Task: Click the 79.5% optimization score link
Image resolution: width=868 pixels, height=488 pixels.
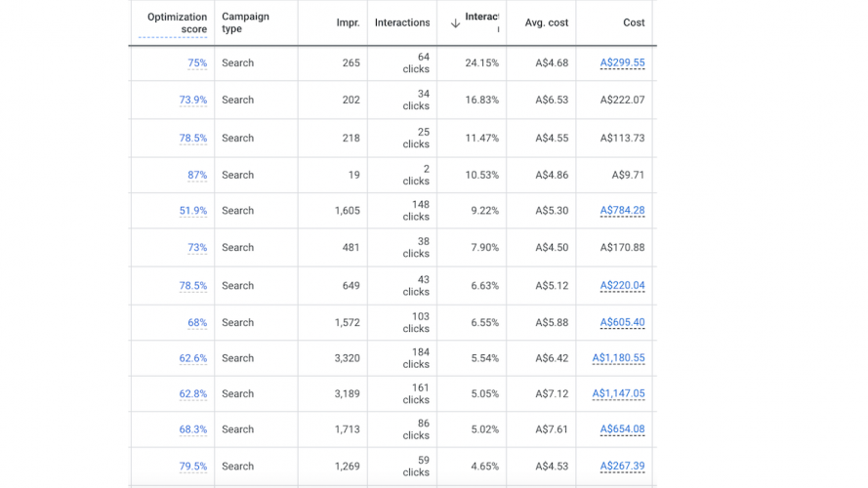Action: pyautogui.click(x=193, y=467)
